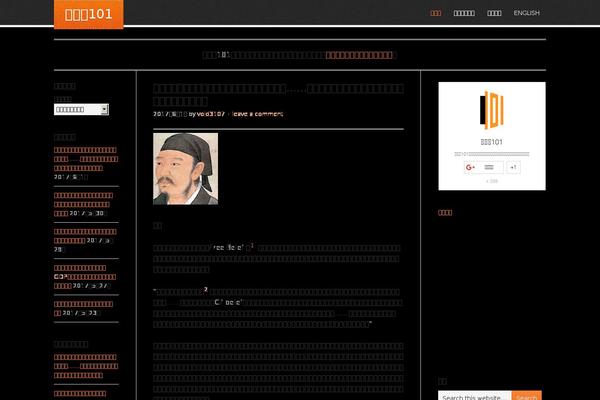
Task: Jump to footnote 2 in the article
Action: coord(206,290)
